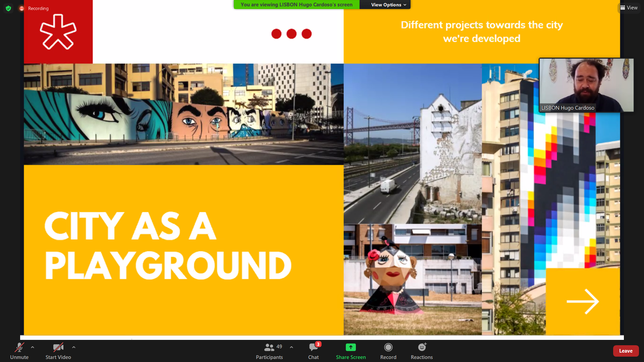
Task: Expand participants options chevron
Action: coord(291,347)
